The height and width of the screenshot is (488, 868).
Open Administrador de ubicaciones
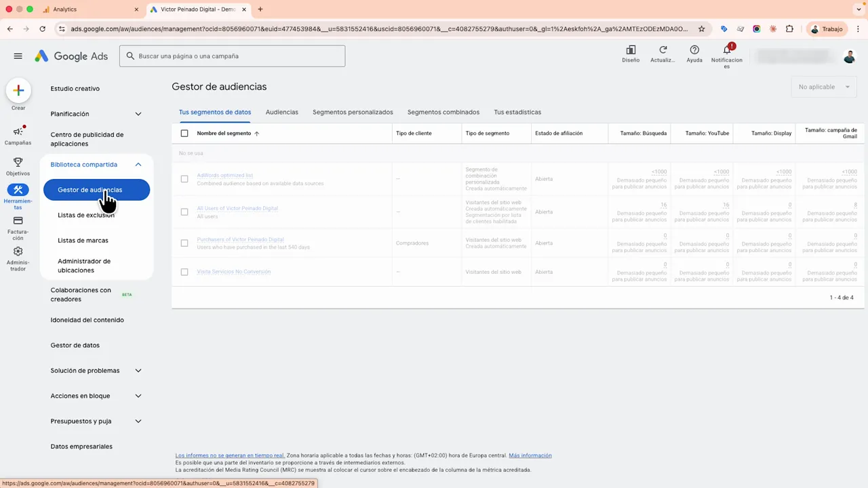click(84, 266)
